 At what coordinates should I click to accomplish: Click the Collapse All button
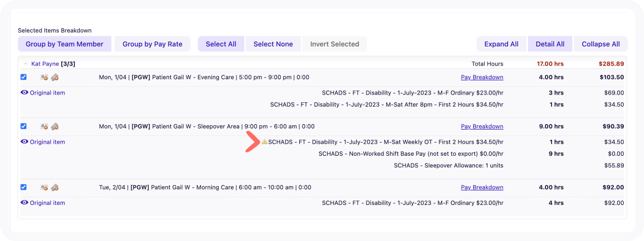click(x=601, y=44)
